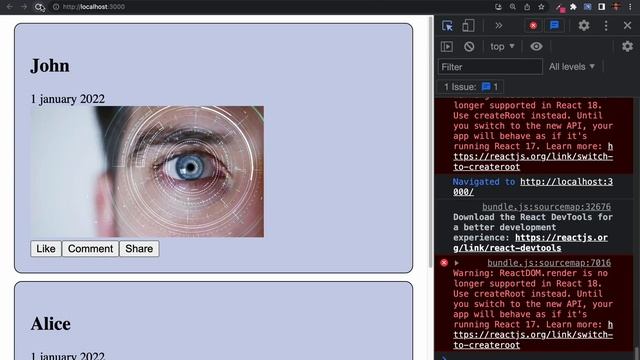Install app icon in address bar

coord(498,7)
